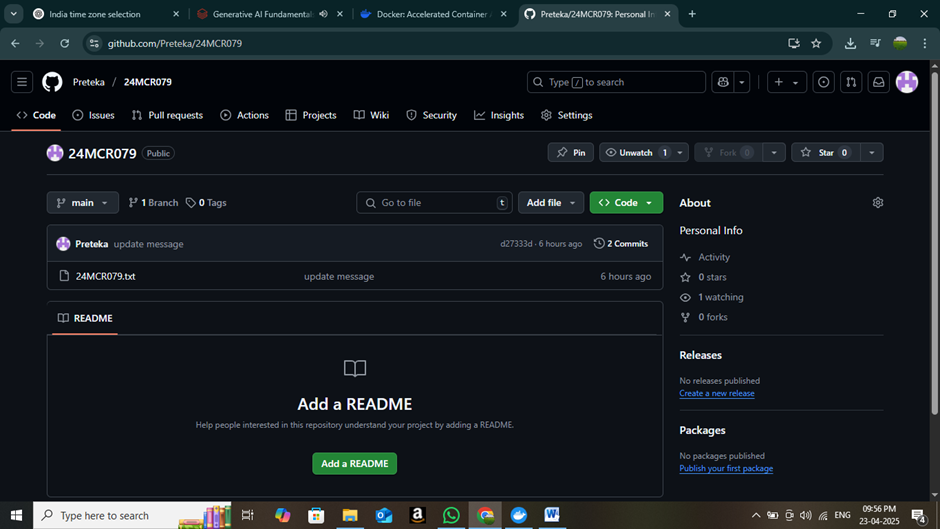
Task: Open the 24MCR079.txt file
Action: coord(106,276)
